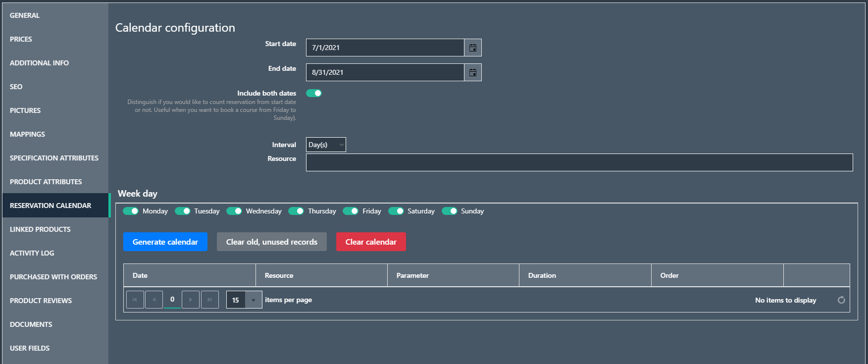Click the End date input field

(385, 72)
